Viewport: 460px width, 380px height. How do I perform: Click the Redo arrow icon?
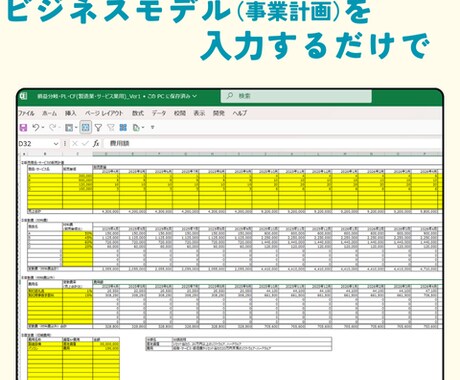pyautogui.click(x=52, y=127)
